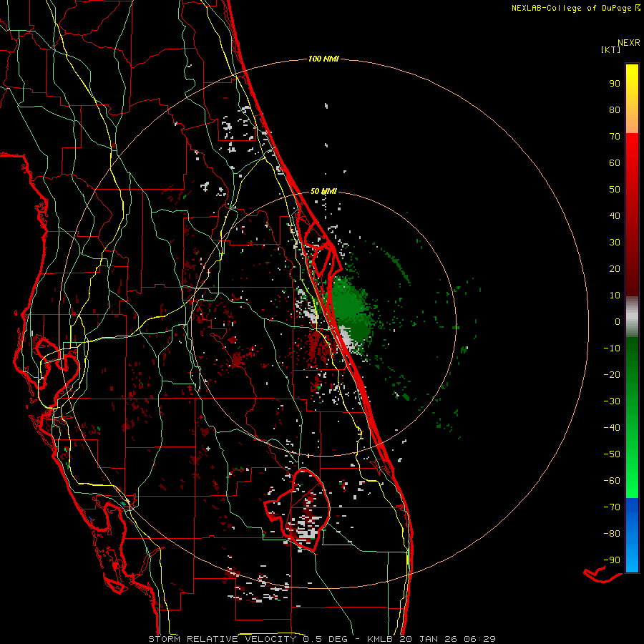Screen dimensions: 644x644
Task: Click the KMLB radar station identifier
Action: tap(380, 639)
